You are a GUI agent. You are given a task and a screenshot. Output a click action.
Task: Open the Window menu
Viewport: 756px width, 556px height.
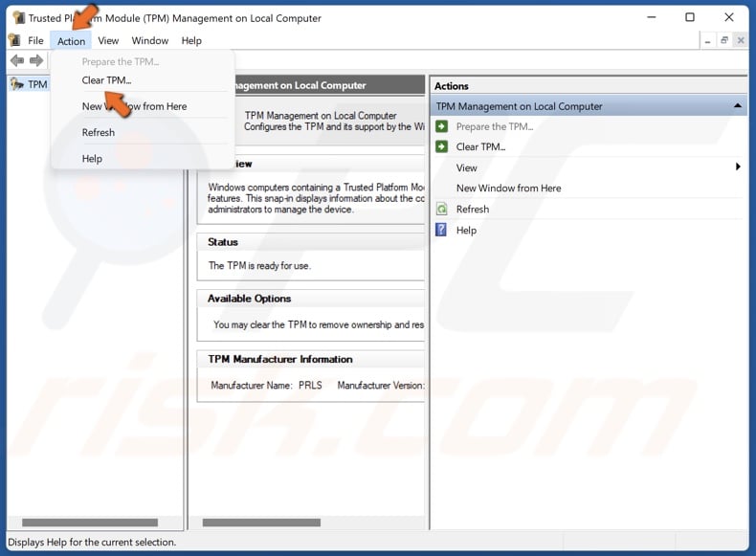150,40
